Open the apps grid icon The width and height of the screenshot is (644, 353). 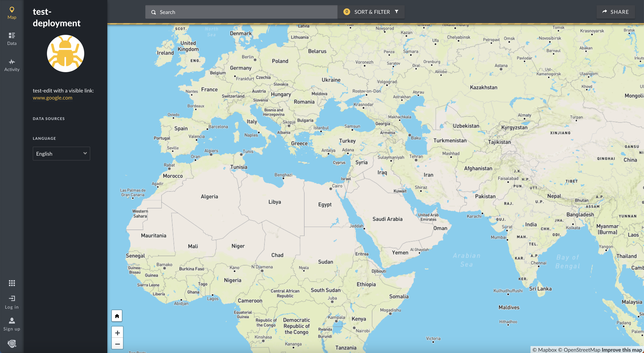(12, 283)
